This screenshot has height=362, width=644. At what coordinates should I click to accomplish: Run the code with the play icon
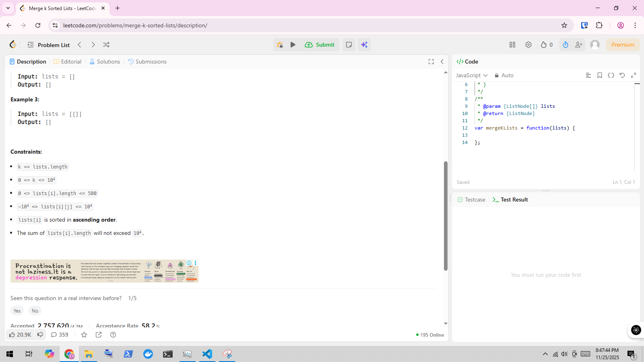click(293, 45)
